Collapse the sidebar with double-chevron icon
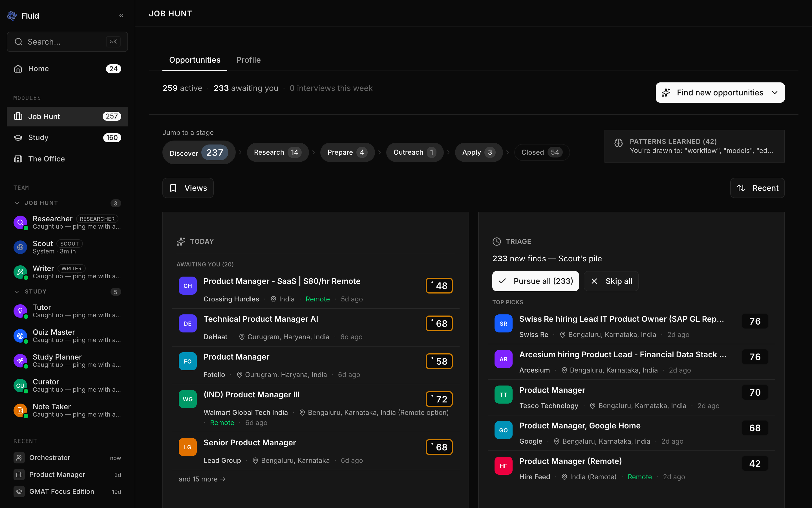Screen dimensions: 812x508 coord(121,16)
